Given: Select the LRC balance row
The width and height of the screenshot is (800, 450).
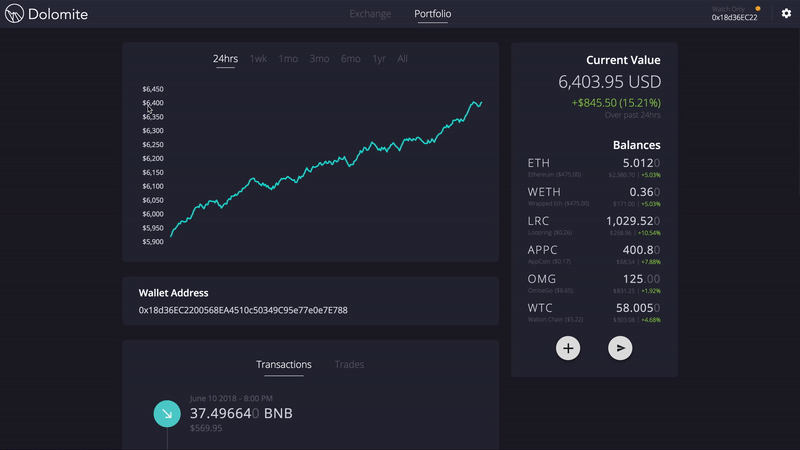Looking at the screenshot, I should click(x=594, y=225).
